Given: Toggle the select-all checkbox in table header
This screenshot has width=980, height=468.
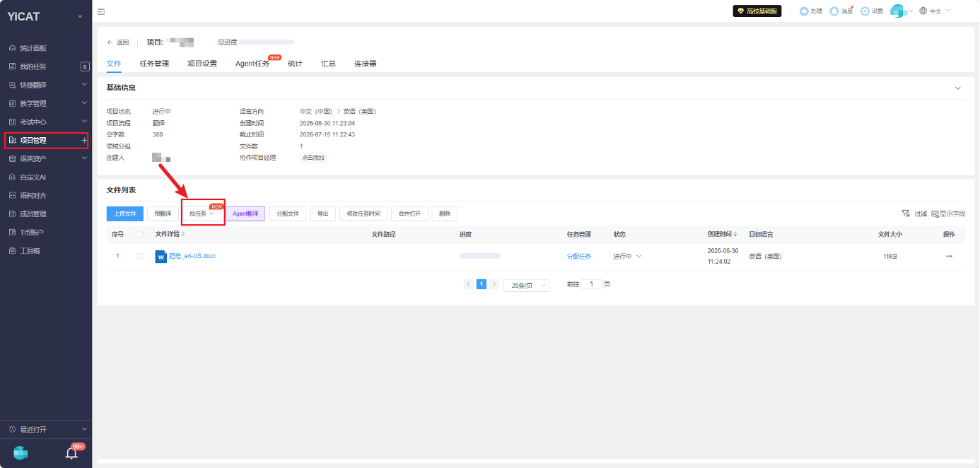Looking at the screenshot, I should tap(139, 234).
